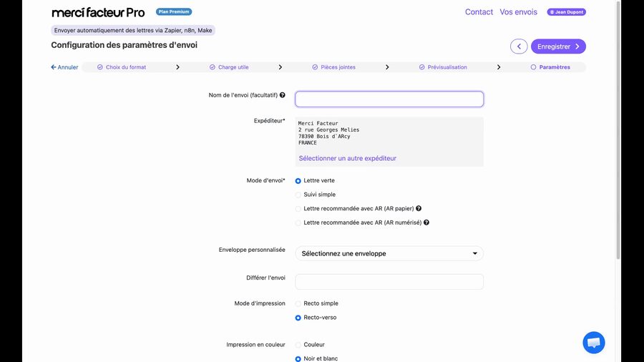Choose Lettre recommandée avec AR numérisé

(x=298, y=222)
